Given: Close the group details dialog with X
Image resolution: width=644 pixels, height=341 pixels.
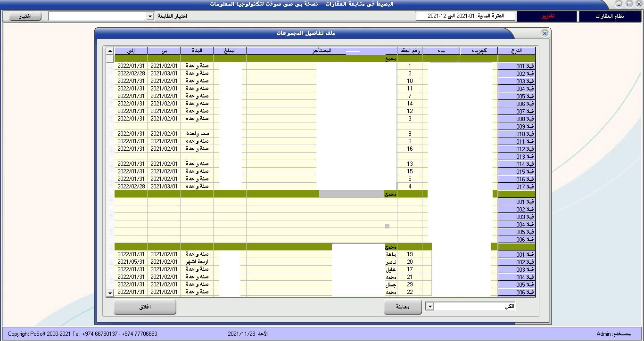Looking at the screenshot, I should 545,33.
